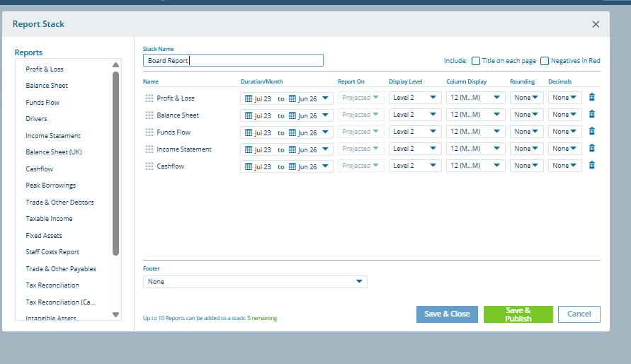Viewport: 631px width, 364px height.
Task: Click reports list scroll up arrow
Action: click(x=116, y=64)
